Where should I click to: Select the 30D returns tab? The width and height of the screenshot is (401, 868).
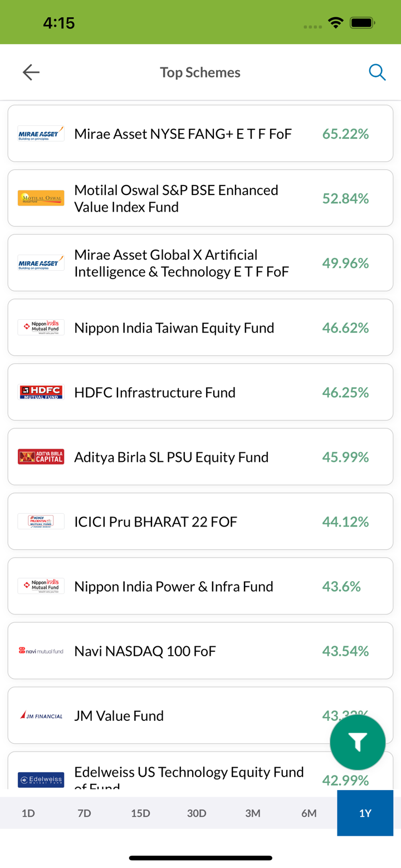point(197,813)
